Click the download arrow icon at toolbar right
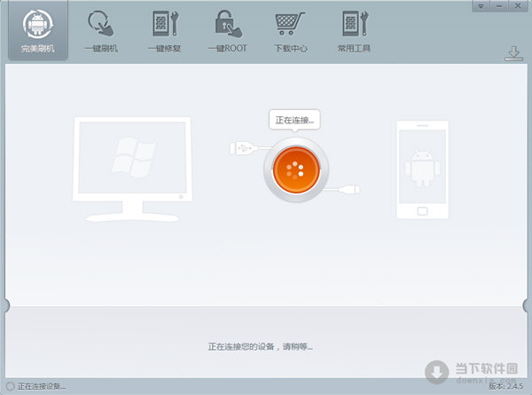The height and width of the screenshot is (395, 532). pyautogui.click(x=513, y=53)
